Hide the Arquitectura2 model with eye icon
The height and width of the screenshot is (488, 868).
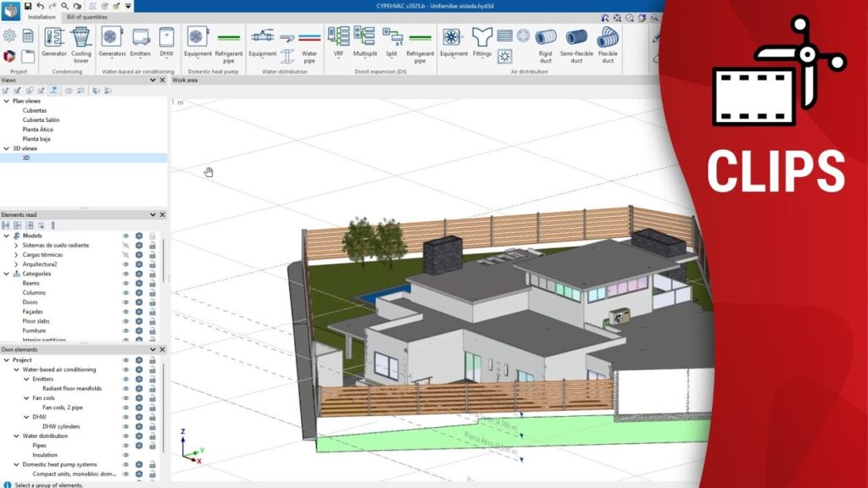pos(126,264)
